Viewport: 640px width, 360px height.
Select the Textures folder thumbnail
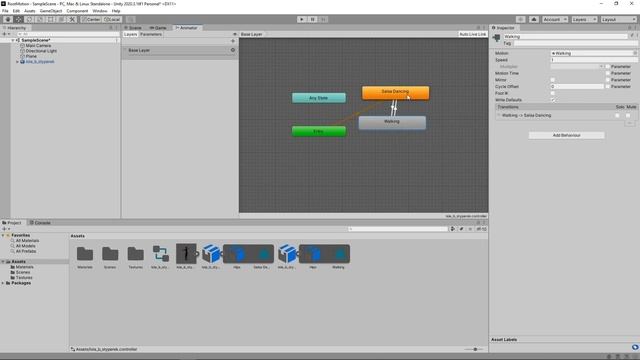[x=136, y=254]
